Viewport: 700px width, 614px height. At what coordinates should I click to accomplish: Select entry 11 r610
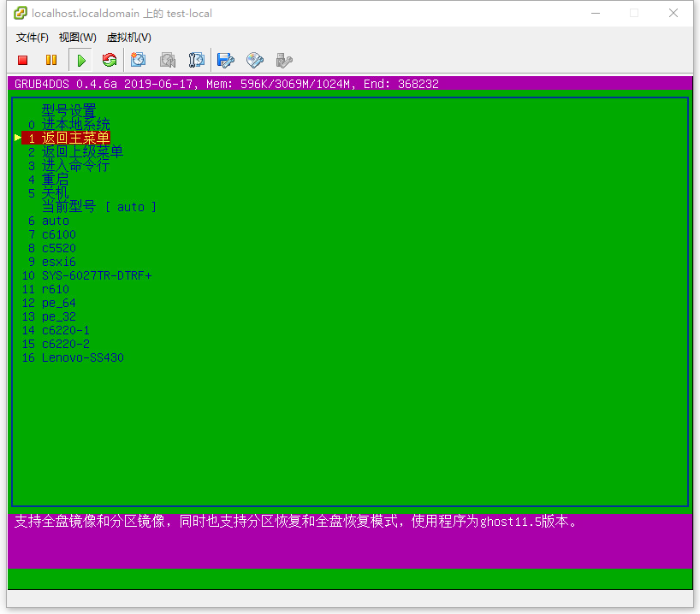coord(45,290)
